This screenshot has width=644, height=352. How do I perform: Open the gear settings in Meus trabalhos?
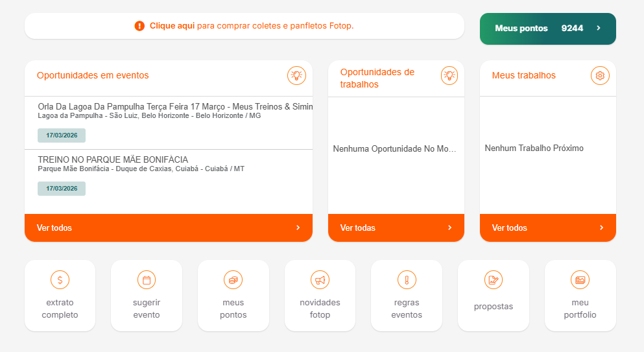pyautogui.click(x=600, y=75)
